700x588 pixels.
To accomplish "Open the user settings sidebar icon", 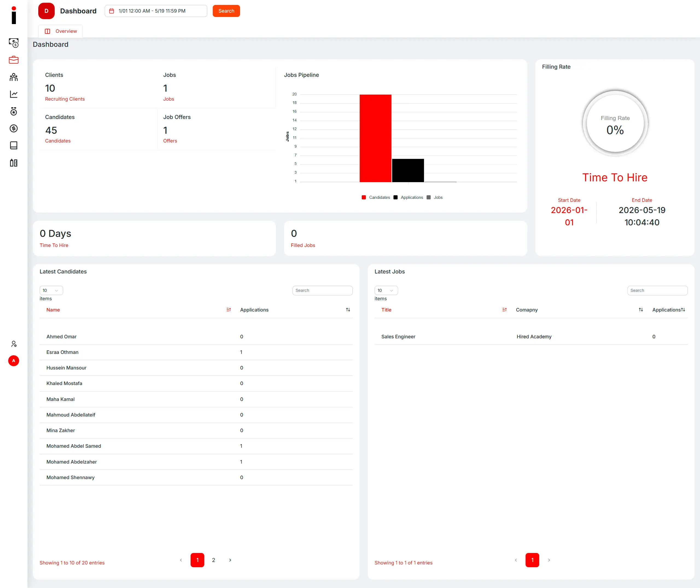I will coord(14,344).
